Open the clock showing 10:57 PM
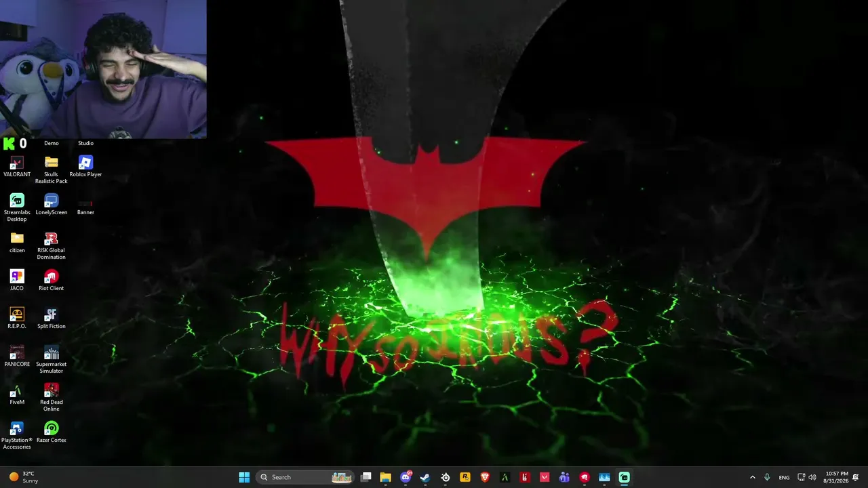The height and width of the screenshot is (488, 868). [x=836, y=477]
